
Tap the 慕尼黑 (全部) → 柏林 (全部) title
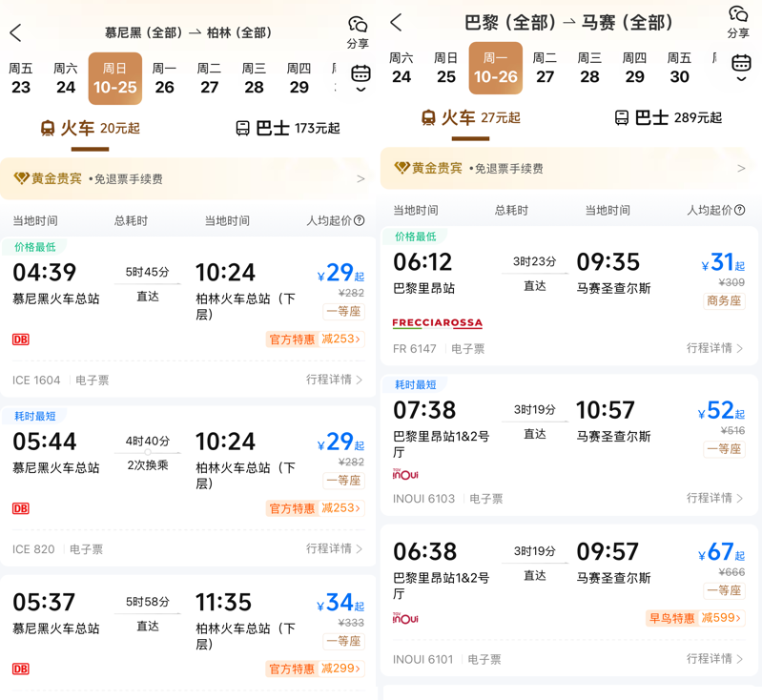tap(188, 32)
